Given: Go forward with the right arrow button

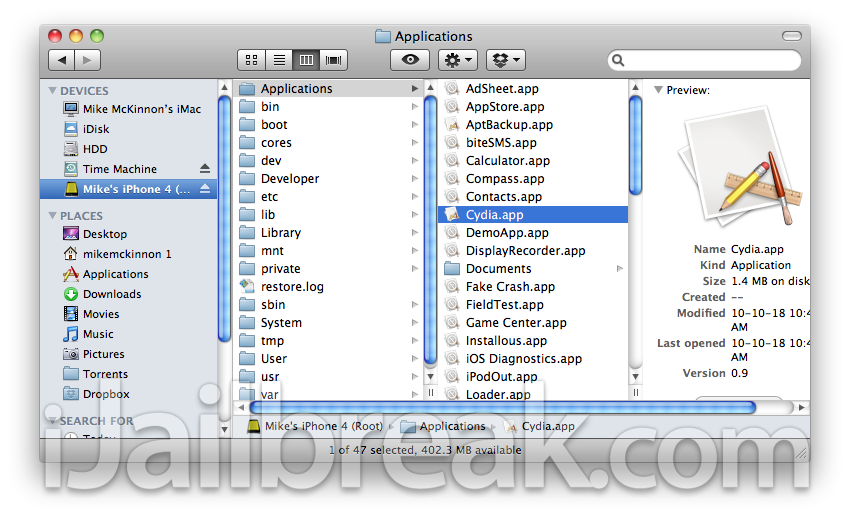Looking at the screenshot, I should point(87,60).
